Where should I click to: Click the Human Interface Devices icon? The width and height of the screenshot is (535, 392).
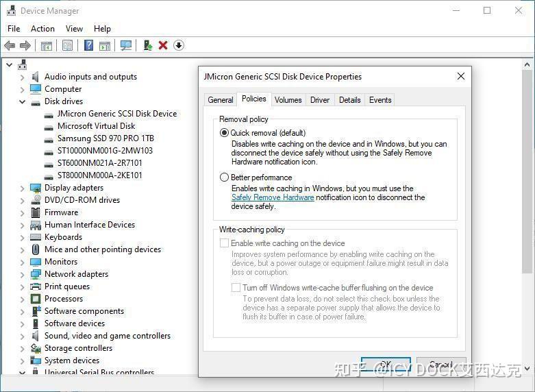pyautogui.click(x=36, y=225)
